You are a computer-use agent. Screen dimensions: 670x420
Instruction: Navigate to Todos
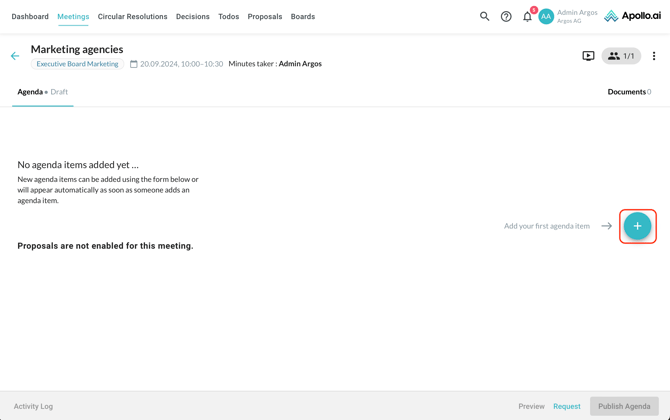tap(228, 16)
